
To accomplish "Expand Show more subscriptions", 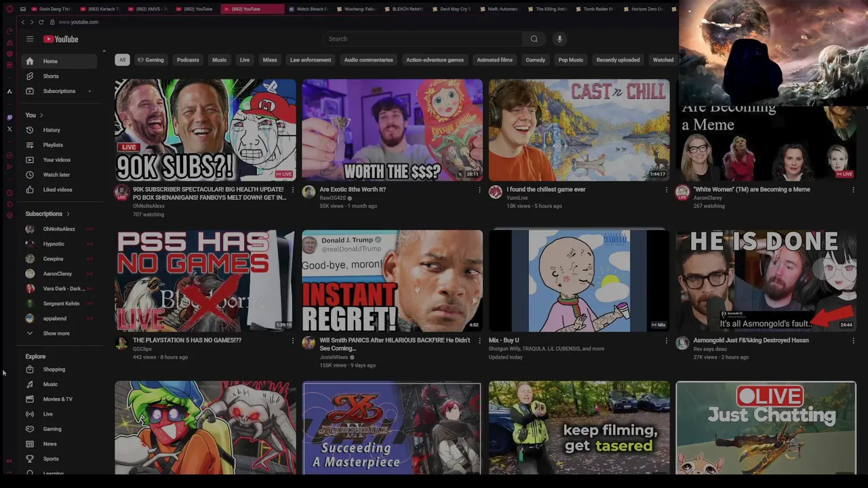I will (58, 333).
